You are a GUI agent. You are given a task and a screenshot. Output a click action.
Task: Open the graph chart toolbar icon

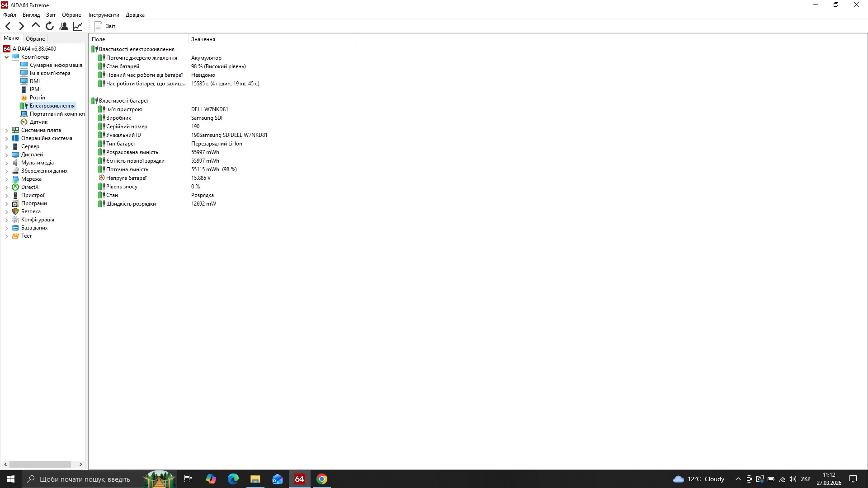(78, 26)
